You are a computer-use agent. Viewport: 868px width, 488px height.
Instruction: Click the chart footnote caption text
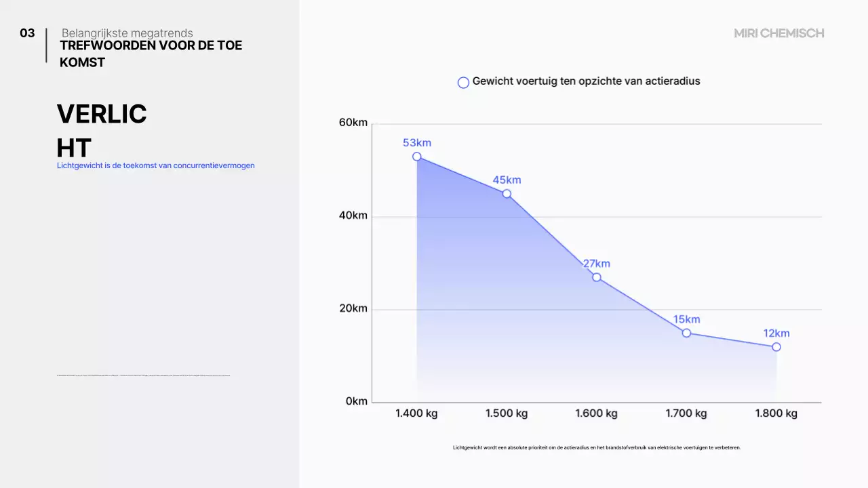coord(597,447)
